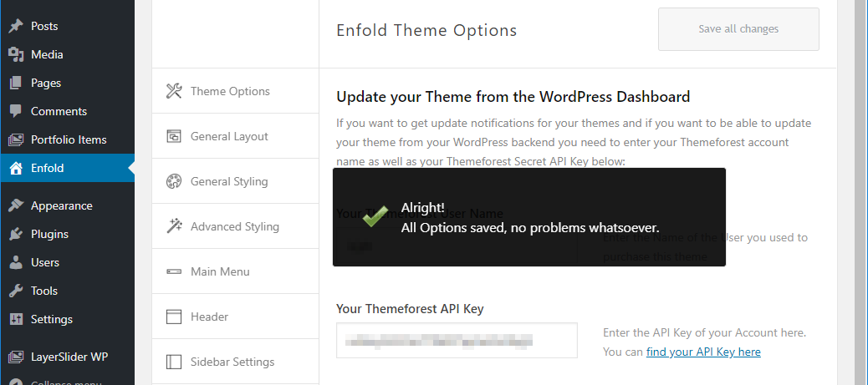Follow the 'find your API Key here' link

click(x=703, y=352)
